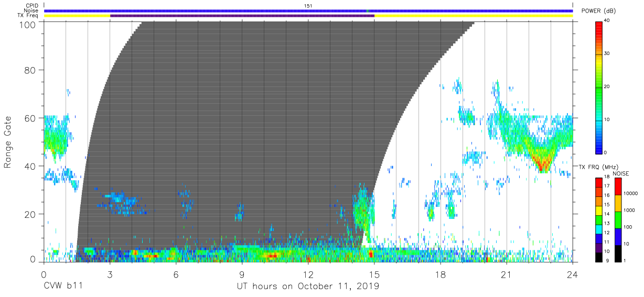Click the red V-shaped echo near hour 22.5
This screenshot has width=644, height=297.
542,161
